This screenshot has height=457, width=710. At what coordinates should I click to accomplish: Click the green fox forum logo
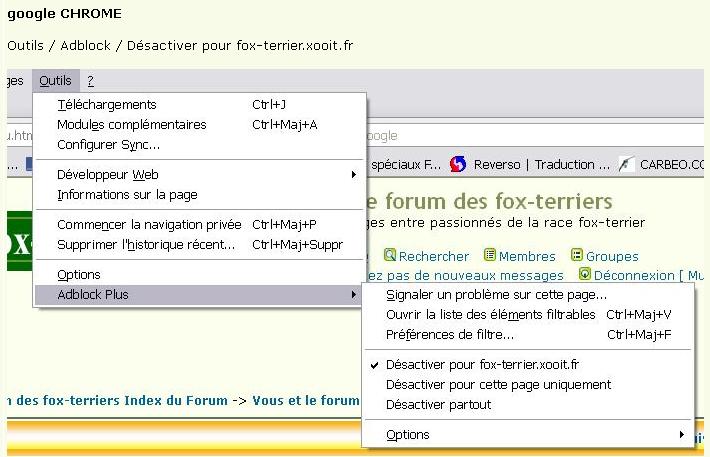(x=19, y=241)
